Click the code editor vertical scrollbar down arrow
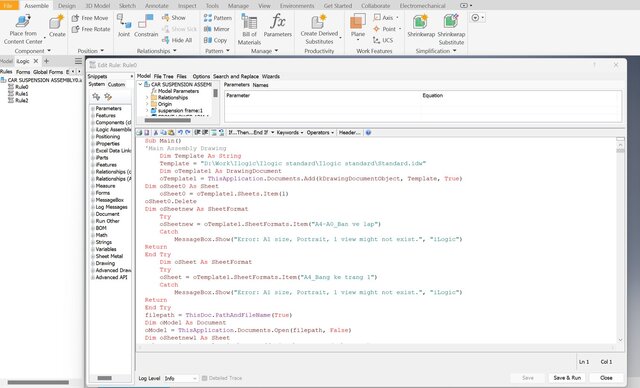640x388 pixels. [x=620, y=340]
